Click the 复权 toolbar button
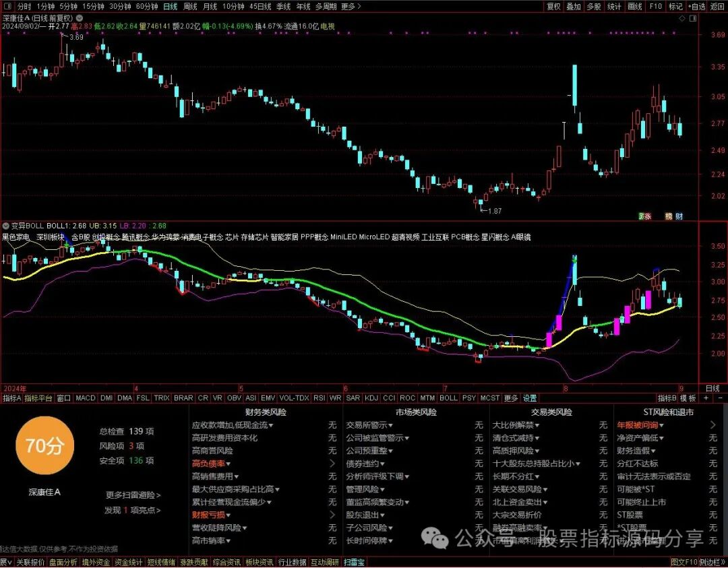 554,7
